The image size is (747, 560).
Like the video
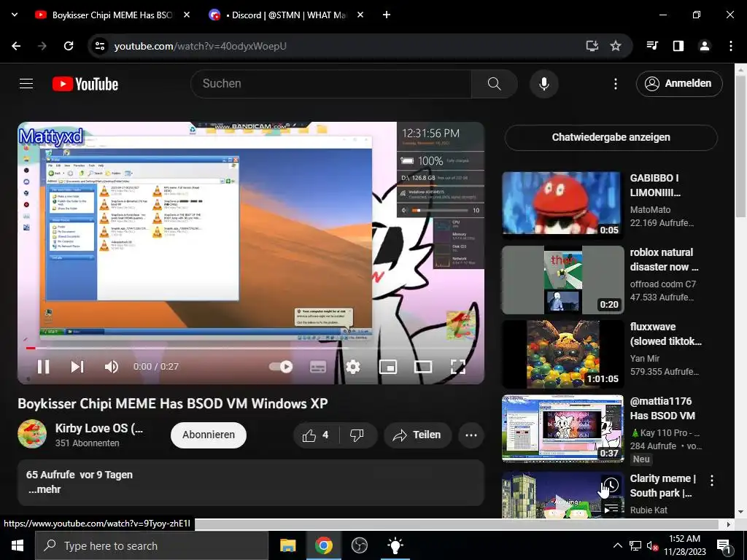(315, 435)
